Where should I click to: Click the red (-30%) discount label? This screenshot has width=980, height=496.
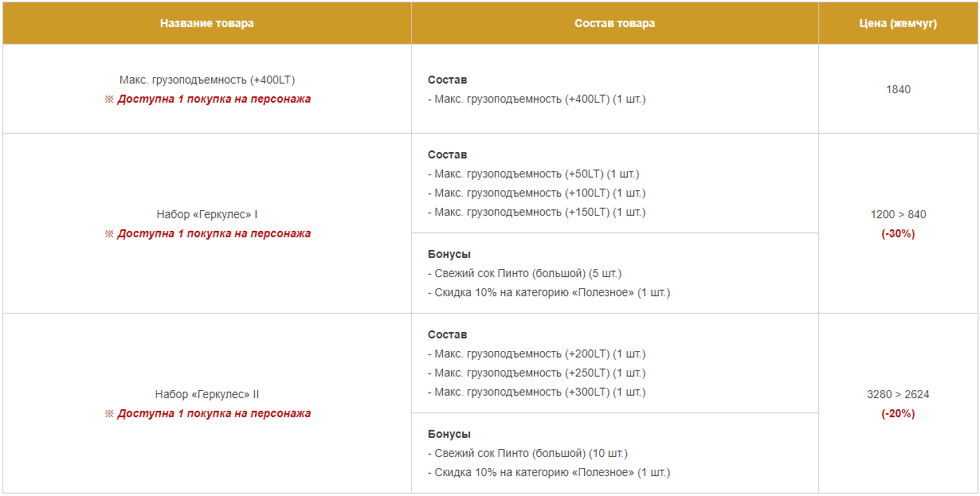898,234
